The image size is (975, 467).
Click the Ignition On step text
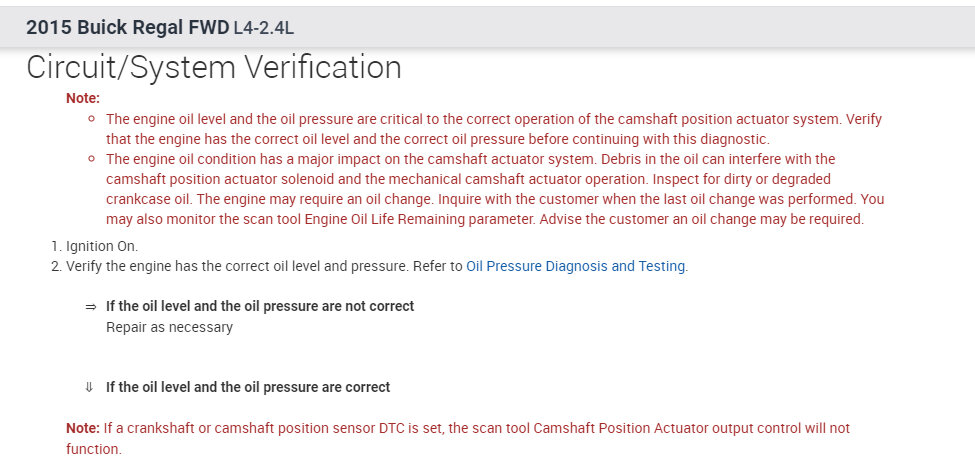[x=102, y=246]
